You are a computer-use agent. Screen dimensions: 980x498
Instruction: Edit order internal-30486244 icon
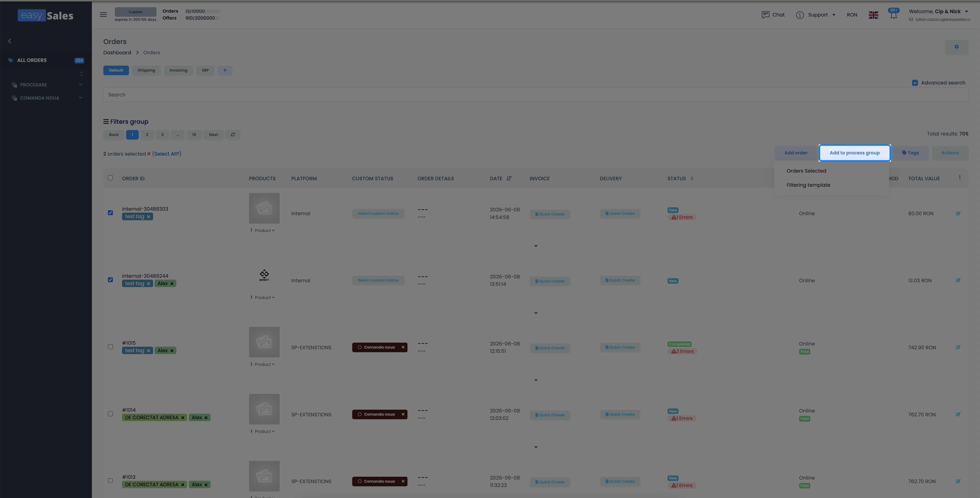click(x=958, y=280)
